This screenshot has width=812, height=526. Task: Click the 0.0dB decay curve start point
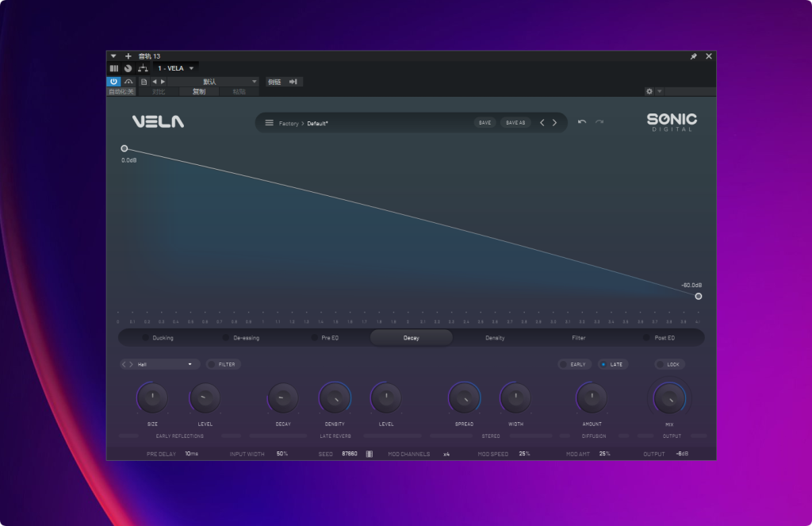124,148
